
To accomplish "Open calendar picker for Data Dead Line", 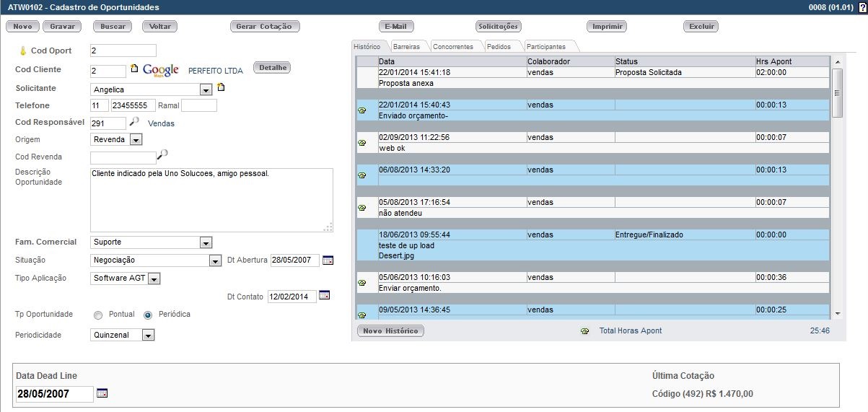I will click(102, 393).
